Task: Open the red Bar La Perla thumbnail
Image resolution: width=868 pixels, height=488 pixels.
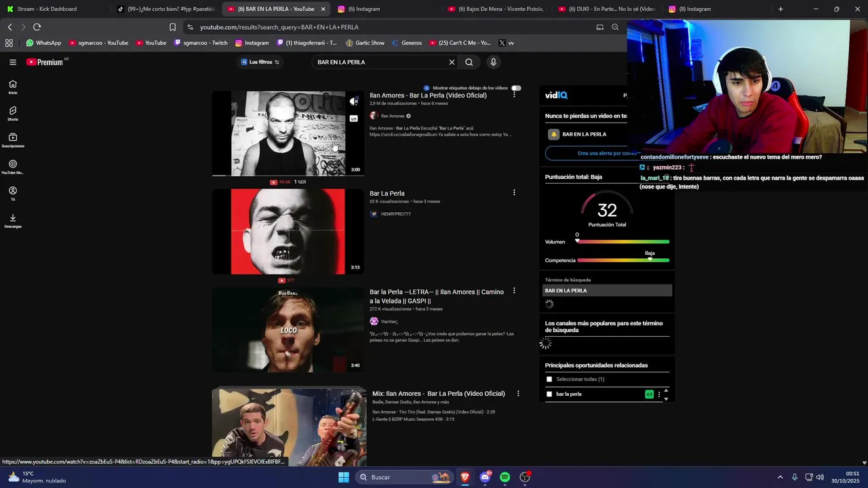Action: click(288, 231)
